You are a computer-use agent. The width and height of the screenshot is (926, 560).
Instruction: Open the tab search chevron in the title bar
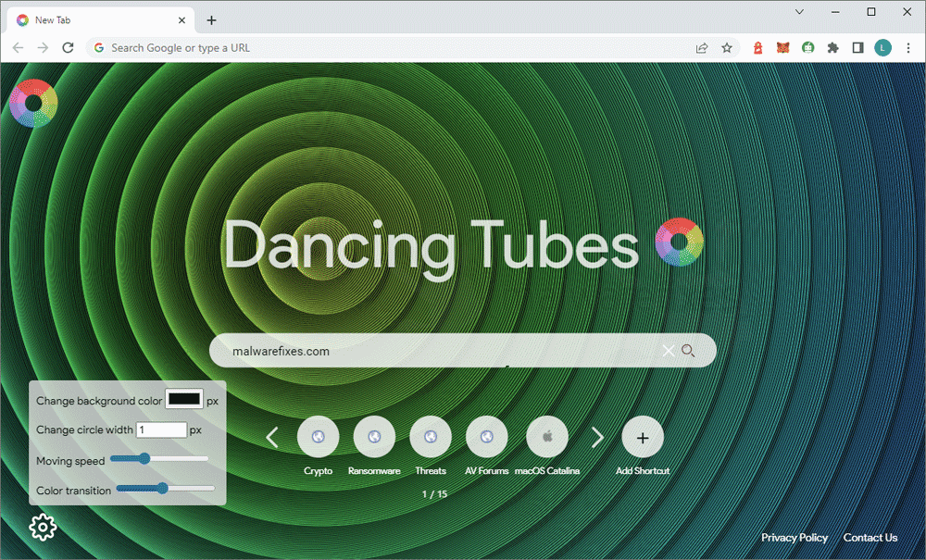pyautogui.click(x=800, y=12)
